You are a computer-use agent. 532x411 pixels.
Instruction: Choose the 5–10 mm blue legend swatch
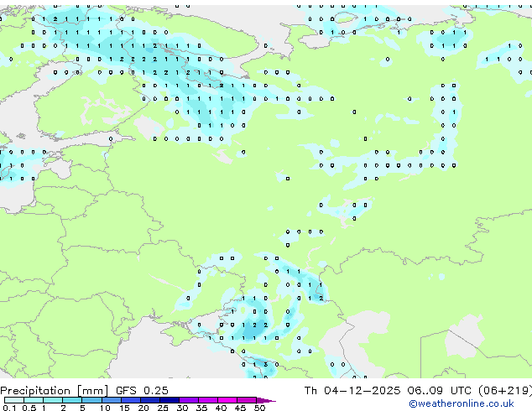pos(91,400)
